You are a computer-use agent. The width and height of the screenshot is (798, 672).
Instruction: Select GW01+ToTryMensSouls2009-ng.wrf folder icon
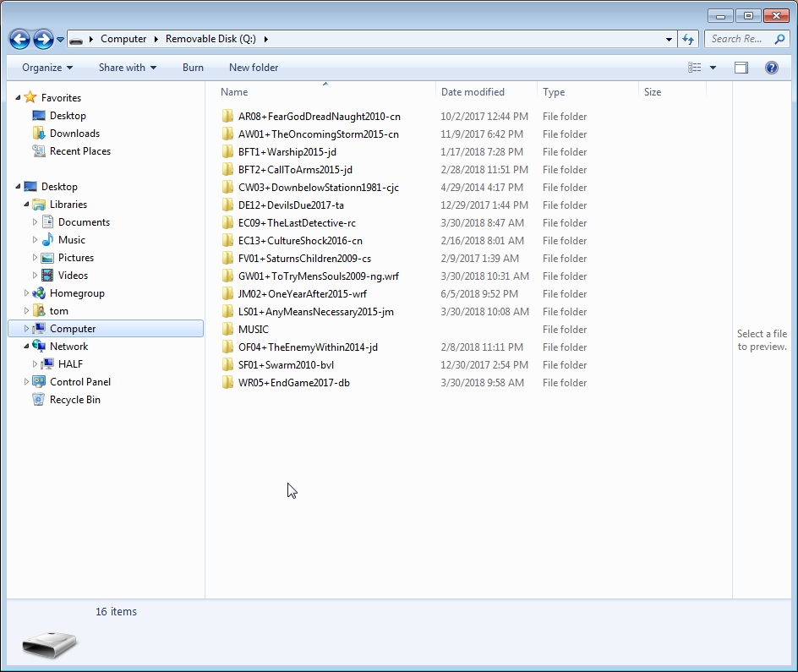pyautogui.click(x=227, y=276)
